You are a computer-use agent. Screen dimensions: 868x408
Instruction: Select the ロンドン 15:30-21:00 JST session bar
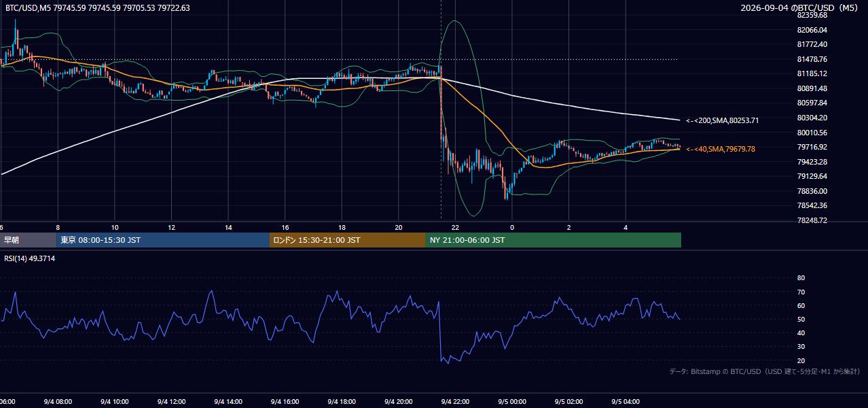[x=348, y=240]
